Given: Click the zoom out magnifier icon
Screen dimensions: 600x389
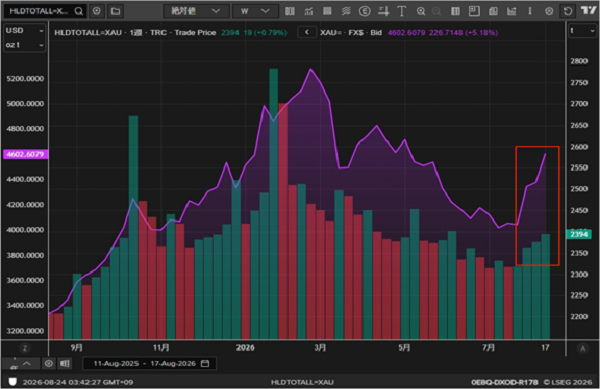Looking at the screenshot, I should coord(436,11).
